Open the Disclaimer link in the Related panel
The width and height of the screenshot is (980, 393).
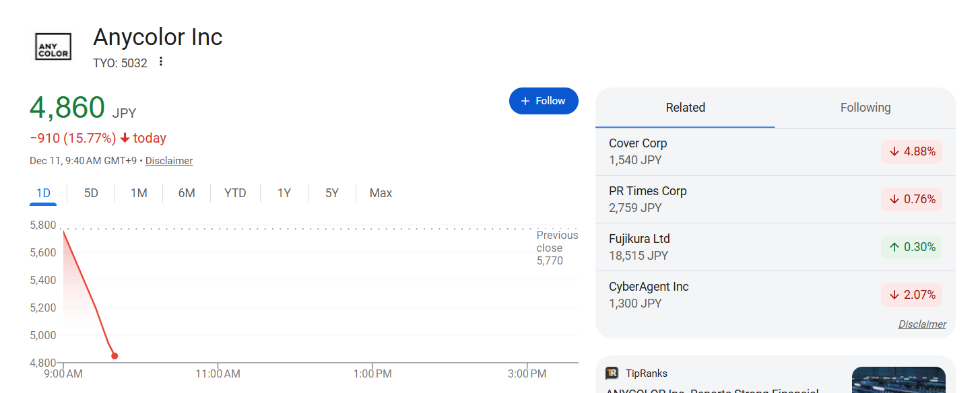click(922, 324)
